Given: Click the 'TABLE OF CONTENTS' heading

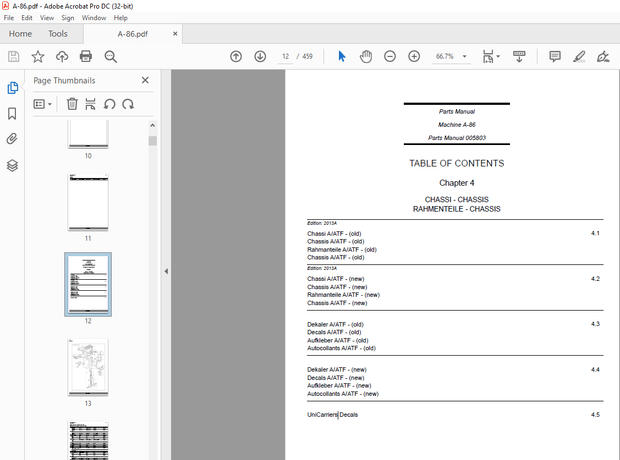Looking at the screenshot, I should pos(457,163).
